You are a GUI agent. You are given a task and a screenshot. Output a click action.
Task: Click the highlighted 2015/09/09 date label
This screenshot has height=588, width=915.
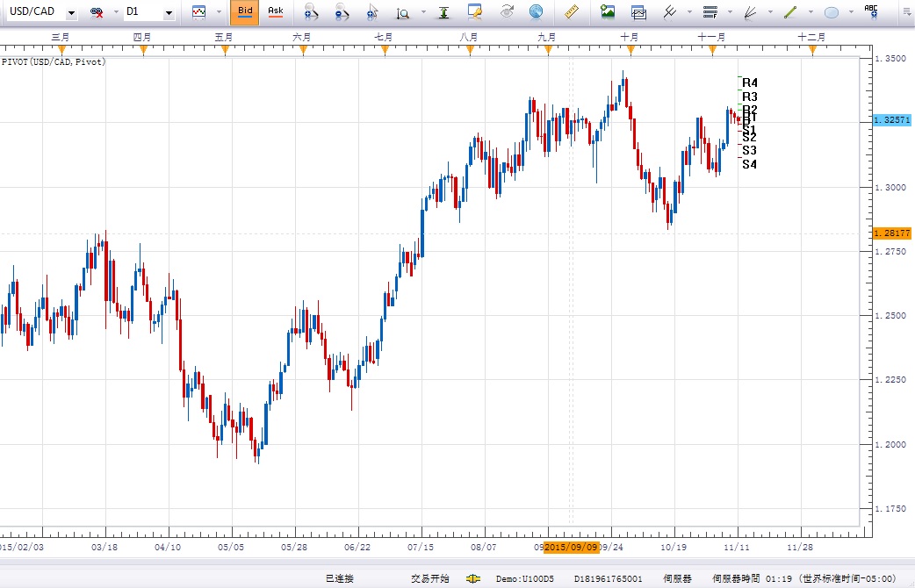(571, 547)
